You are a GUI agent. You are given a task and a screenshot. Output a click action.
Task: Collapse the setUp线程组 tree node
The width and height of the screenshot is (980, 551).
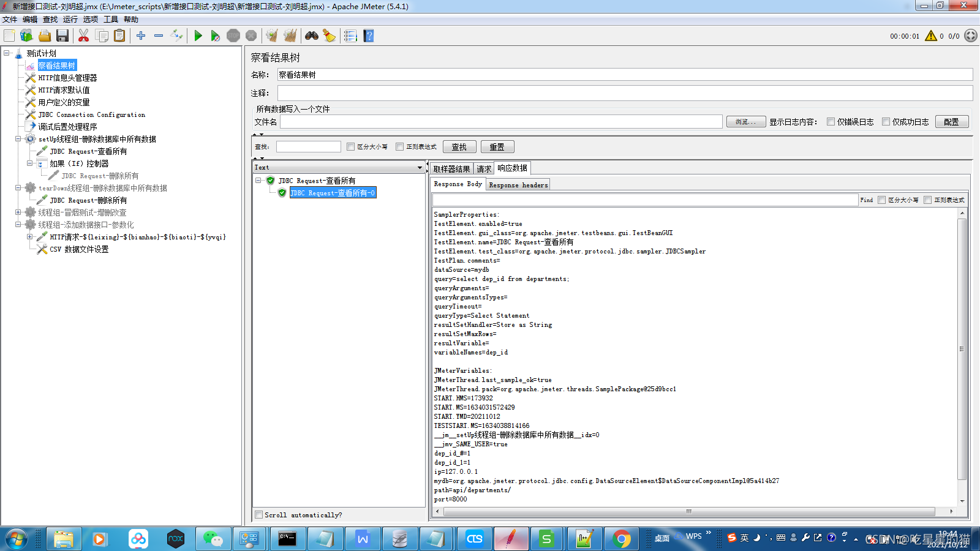coord(18,139)
